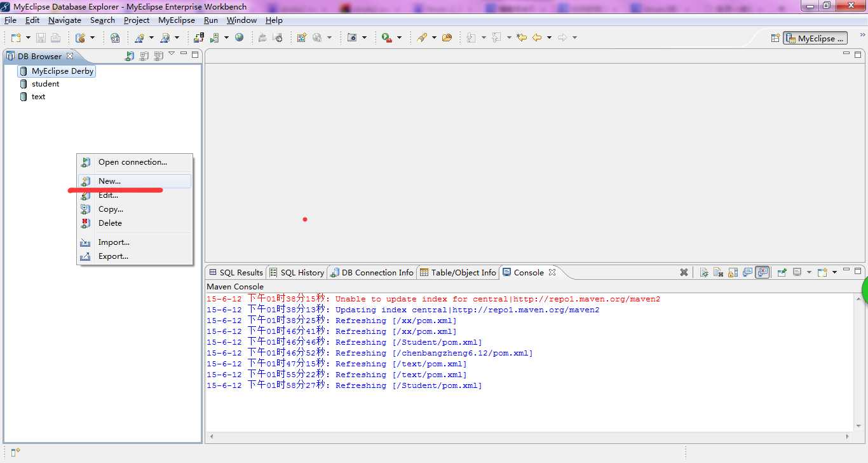868x463 pixels.
Task: Open the File menu
Action: click(x=10, y=20)
